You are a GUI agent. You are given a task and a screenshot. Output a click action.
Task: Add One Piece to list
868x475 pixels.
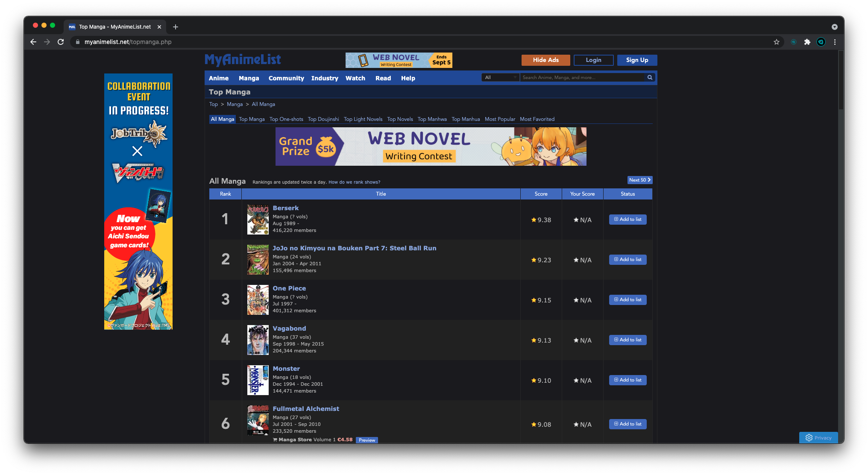(628, 300)
